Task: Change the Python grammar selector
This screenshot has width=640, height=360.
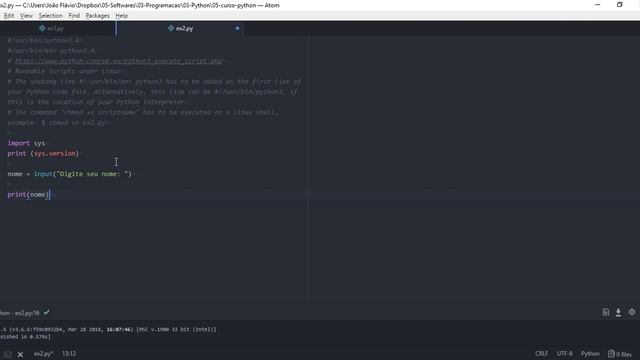Action: (x=590, y=353)
